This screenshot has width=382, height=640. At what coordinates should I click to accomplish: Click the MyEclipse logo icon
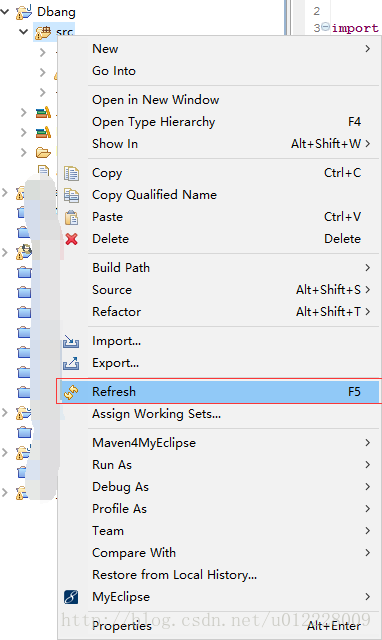[x=71, y=597]
